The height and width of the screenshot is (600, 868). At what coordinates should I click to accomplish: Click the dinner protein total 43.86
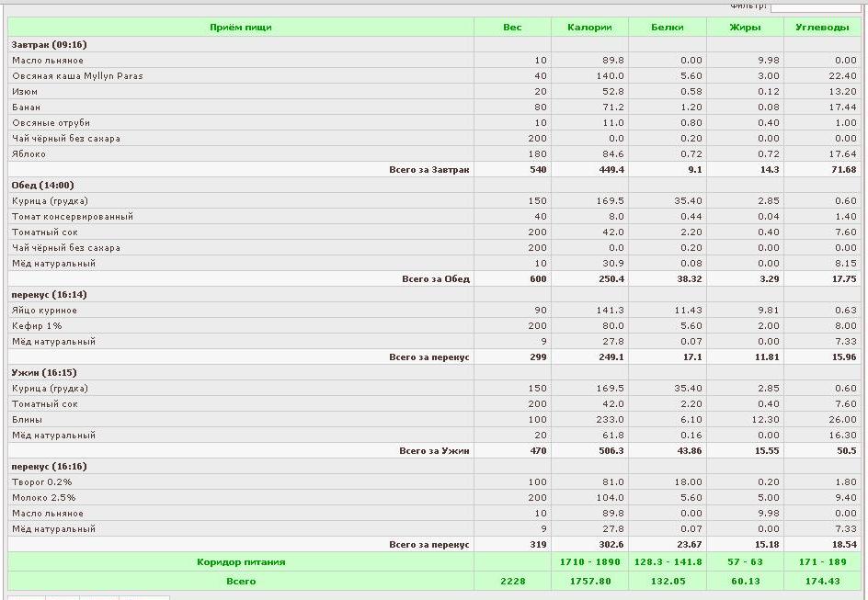(690, 451)
